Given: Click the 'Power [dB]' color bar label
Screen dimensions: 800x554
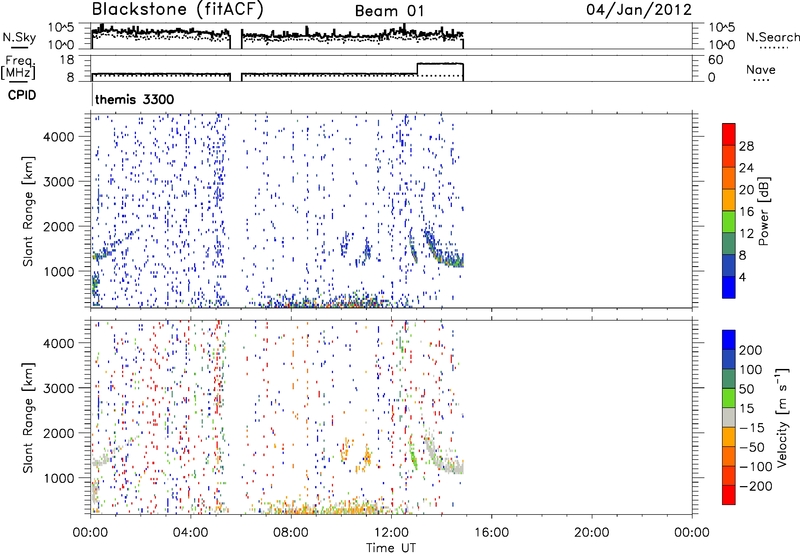Looking at the screenshot, I should click(x=763, y=211).
